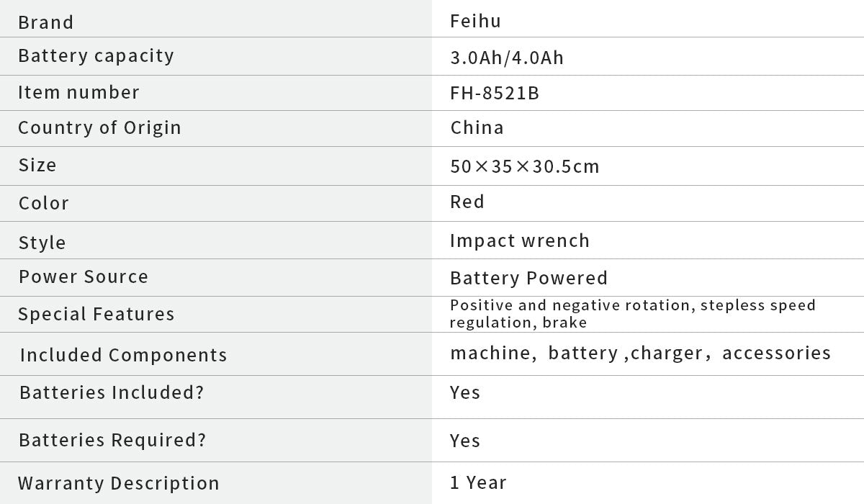Click the Color label
864x504 pixels.
point(44,204)
